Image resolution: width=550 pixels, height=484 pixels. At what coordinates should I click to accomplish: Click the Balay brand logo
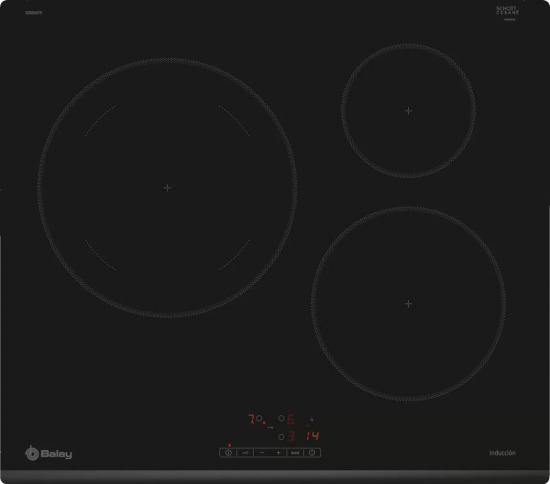tap(48, 453)
